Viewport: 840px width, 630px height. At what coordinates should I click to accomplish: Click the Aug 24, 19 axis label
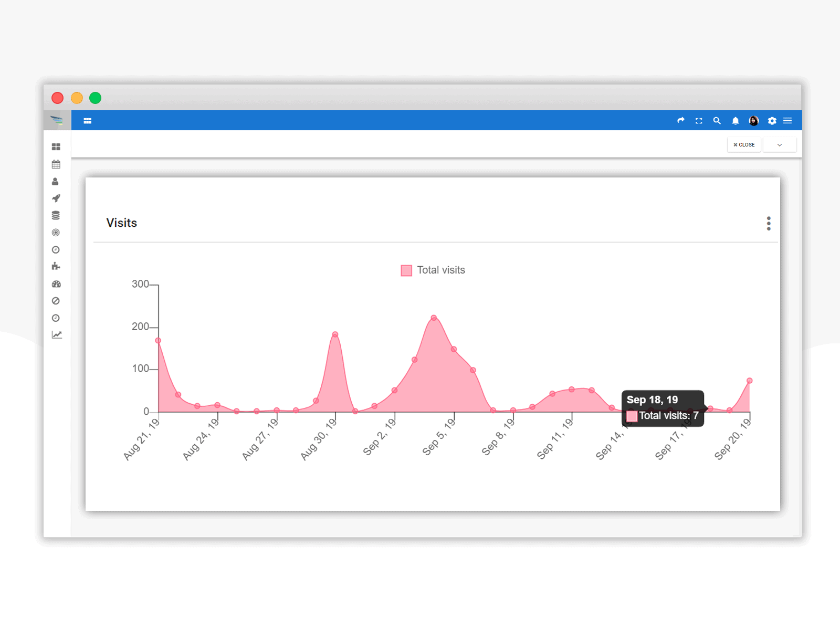point(201,440)
